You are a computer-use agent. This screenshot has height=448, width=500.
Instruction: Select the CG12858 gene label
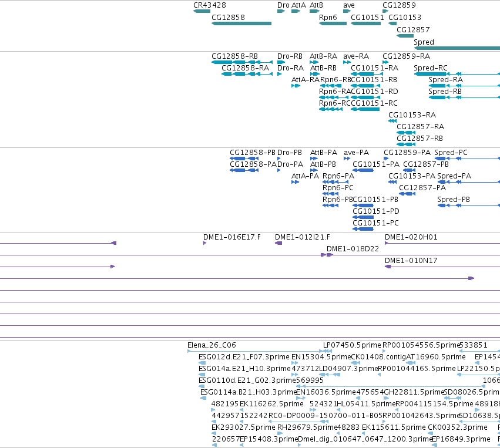(x=228, y=18)
